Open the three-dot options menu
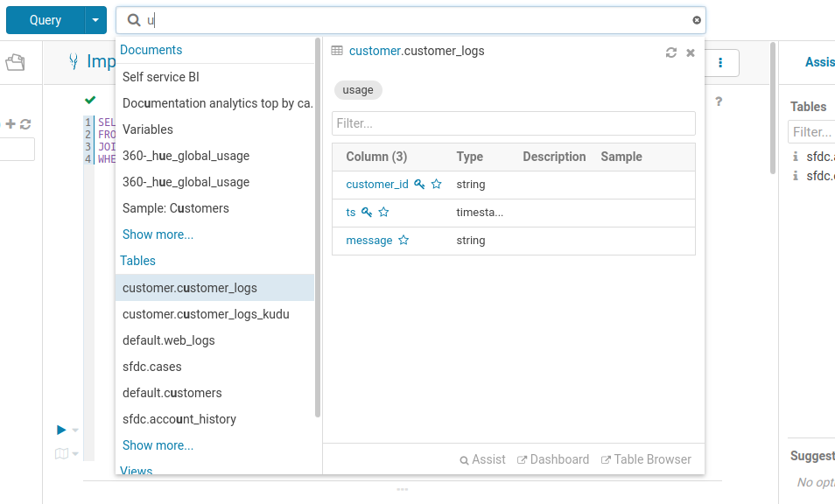 pyautogui.click(x=720, y=63)
